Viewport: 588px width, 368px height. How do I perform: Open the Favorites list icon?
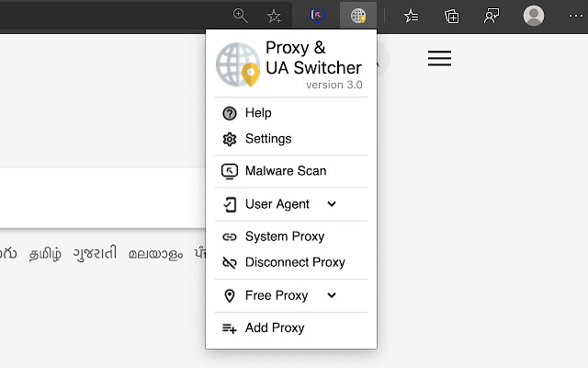[x=411, y=17]
